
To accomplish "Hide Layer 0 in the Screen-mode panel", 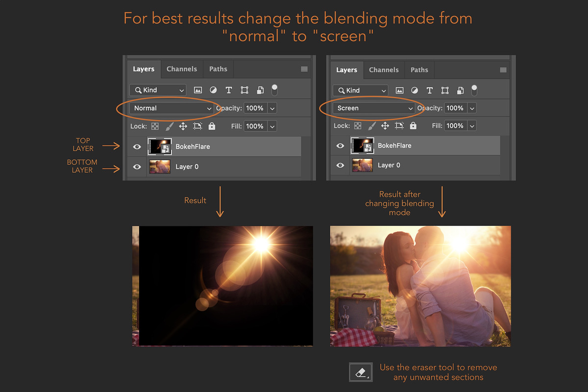I will pos(340,166).
